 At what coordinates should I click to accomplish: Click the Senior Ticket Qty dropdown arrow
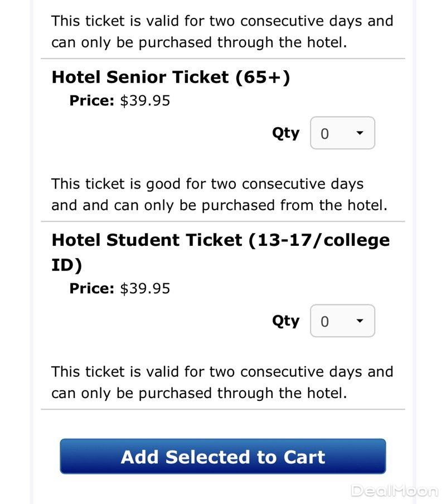click(x=360, y=133)
